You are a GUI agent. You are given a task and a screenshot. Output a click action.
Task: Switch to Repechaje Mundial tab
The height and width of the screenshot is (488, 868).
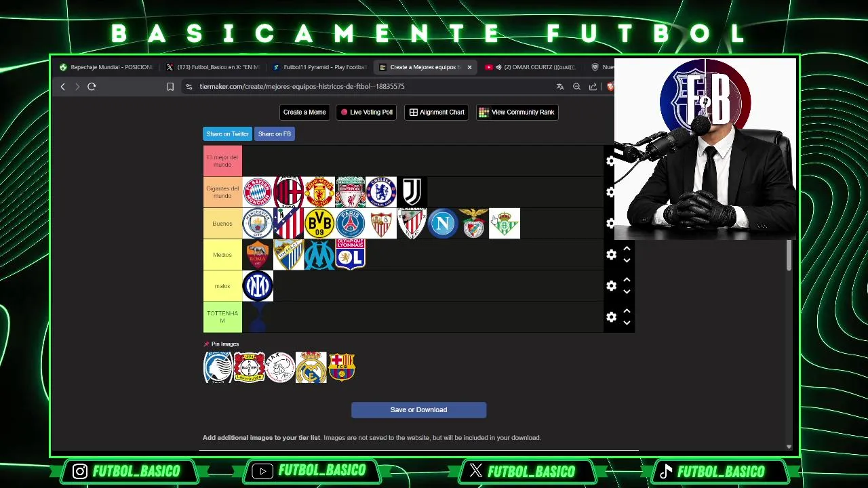point(106,67)
